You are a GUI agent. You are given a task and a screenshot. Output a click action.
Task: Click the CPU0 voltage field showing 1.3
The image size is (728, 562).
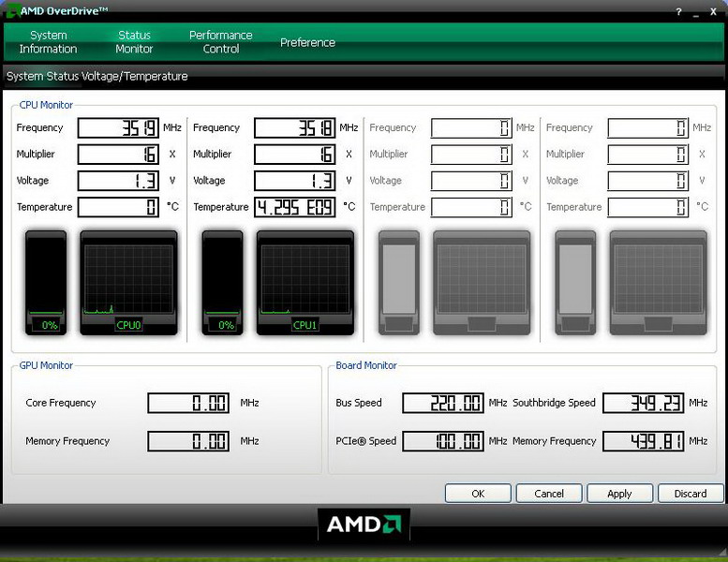coord(118,181)
